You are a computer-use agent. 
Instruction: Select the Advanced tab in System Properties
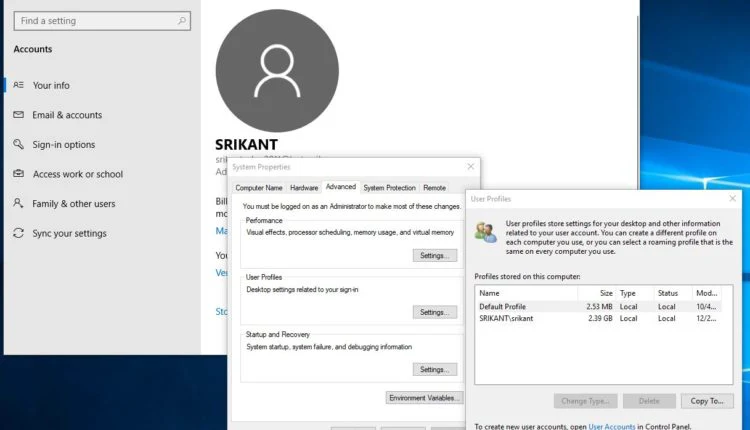(341, 187)
